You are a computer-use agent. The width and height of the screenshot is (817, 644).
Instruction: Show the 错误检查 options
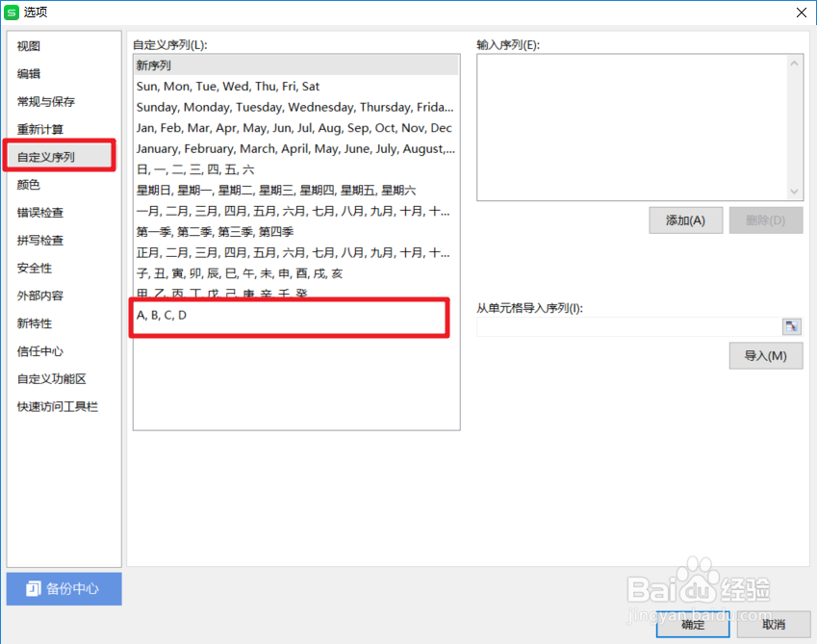click(x=40, y=212)
